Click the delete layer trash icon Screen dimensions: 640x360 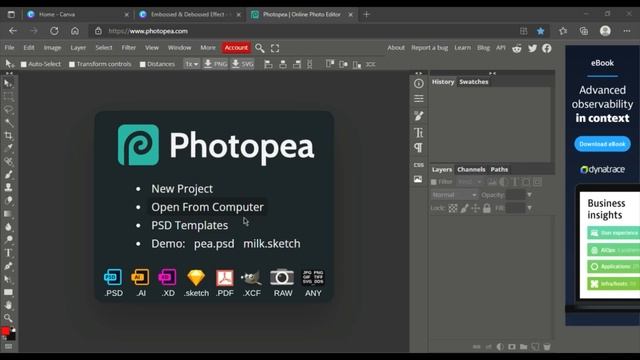tap(547, 347)
